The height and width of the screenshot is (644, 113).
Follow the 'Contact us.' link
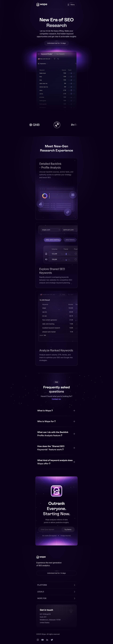(x=56, y=399)
